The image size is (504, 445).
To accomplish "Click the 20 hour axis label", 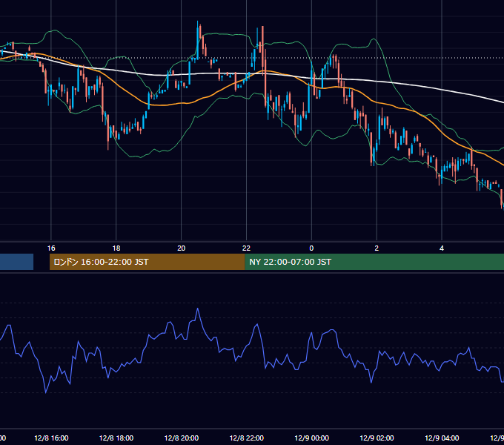I will [x=182, y=248].
